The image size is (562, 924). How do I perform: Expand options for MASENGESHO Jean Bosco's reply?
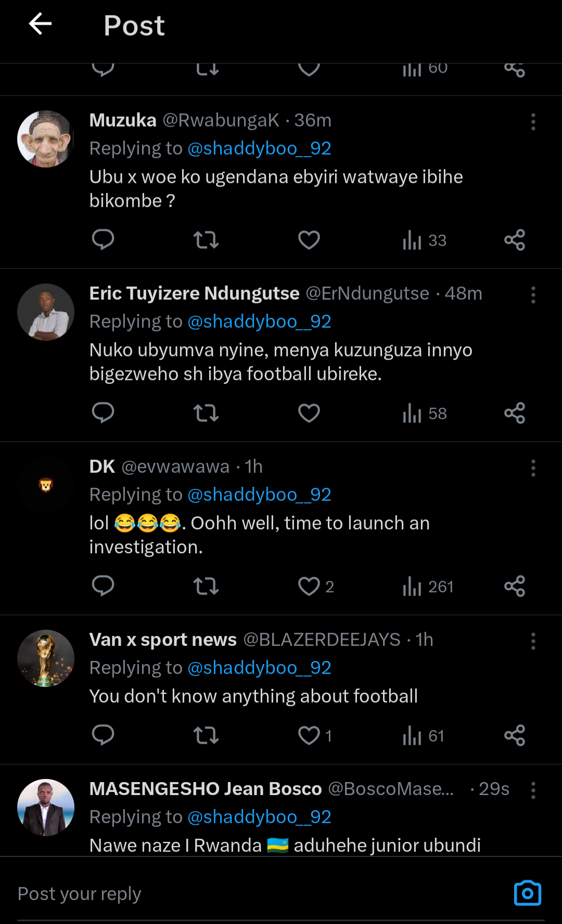click(x=533, y=790)
